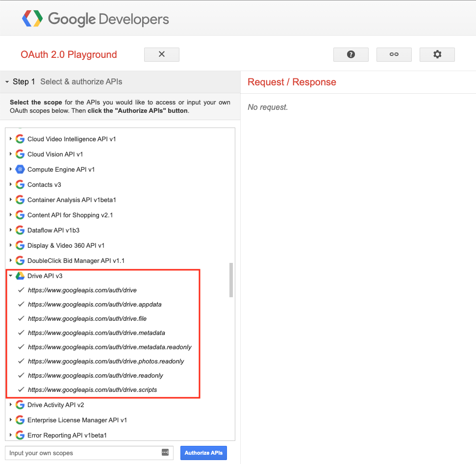Uncheck the drive.appdata scope
Screen dimensions: 476x464
pyautogui.click(x=21, y=304)
